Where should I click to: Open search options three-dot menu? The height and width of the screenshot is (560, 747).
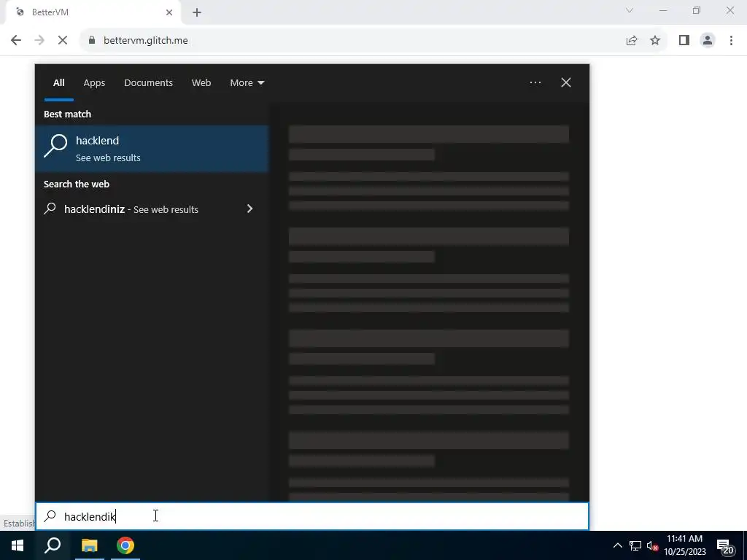point(535,83)
